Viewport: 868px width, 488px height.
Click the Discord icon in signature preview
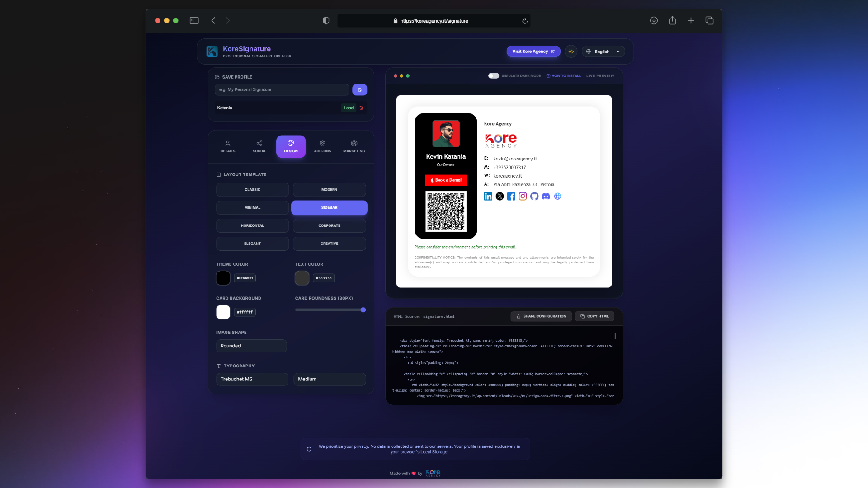point(546,197)
